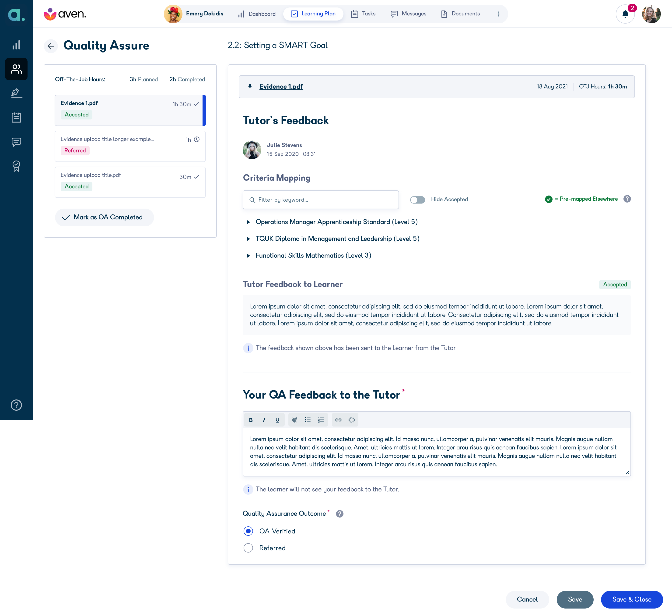The height and width of the screenshot is (616, 672).
Task: Select the Evidence 1.pdf card in the list
Action: (130, 110)
